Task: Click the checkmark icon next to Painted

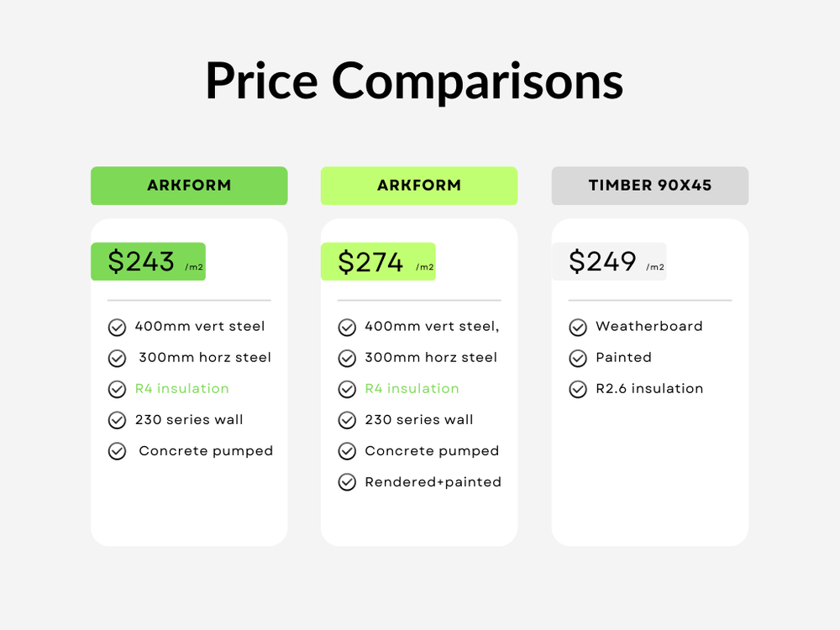Action: pos(578,358)
